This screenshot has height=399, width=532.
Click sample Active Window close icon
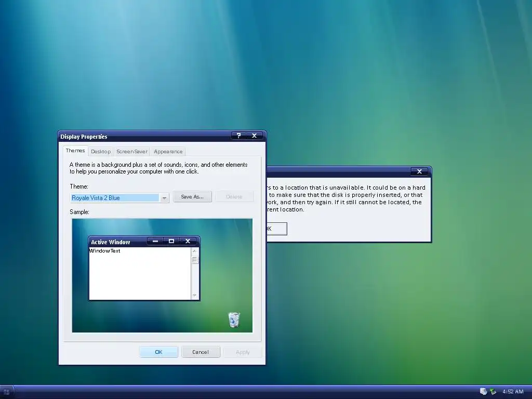point(188,241)
